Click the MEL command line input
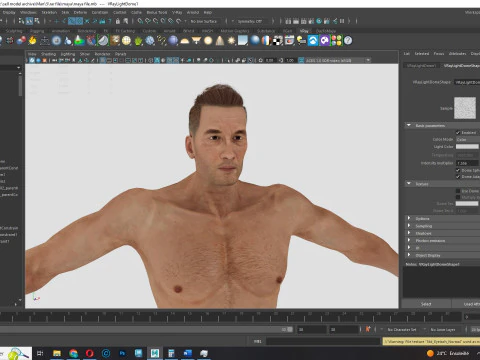 (323, 341)
